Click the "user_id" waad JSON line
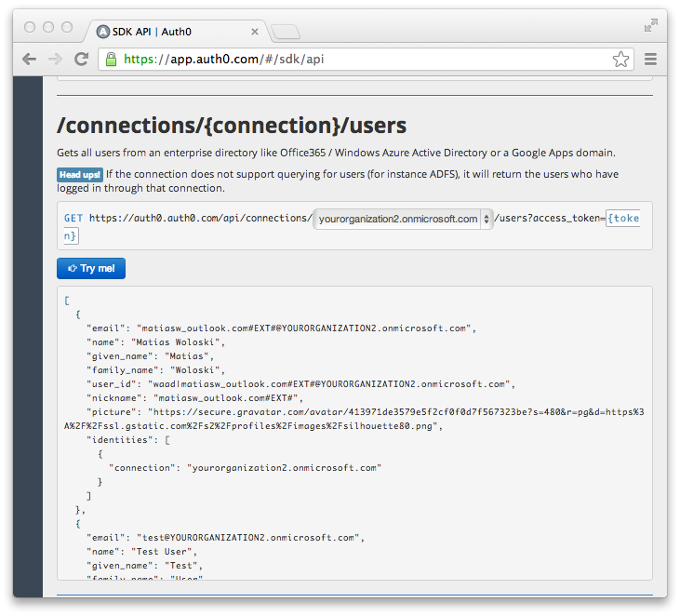 [x=300, y=384]
